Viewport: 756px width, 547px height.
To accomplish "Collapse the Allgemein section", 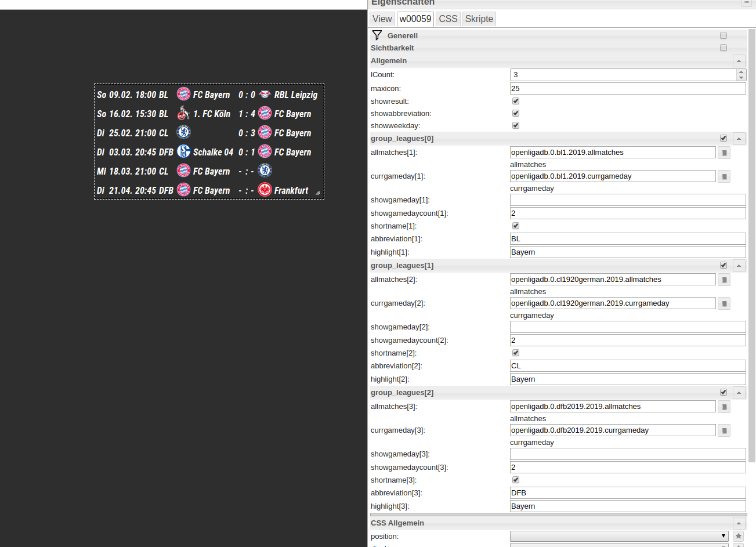I will coord(739,61).
